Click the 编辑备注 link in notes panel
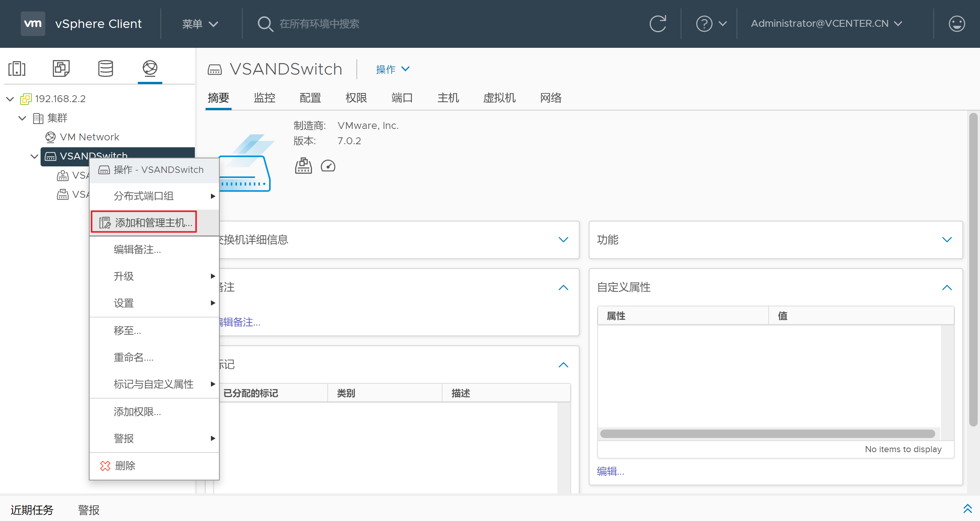 [240, 322]
